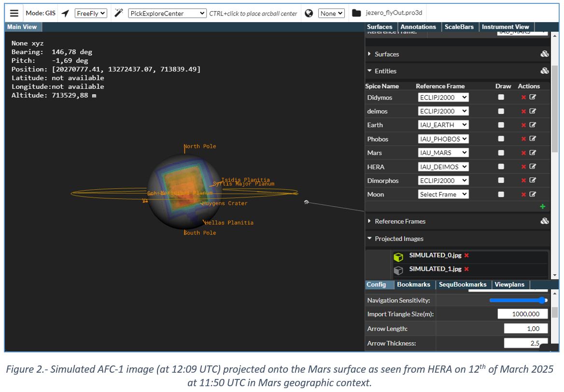Delete the Didymos entity with red X
The width and height of the screenshot is (564, 392).
[x=523, y=98]
